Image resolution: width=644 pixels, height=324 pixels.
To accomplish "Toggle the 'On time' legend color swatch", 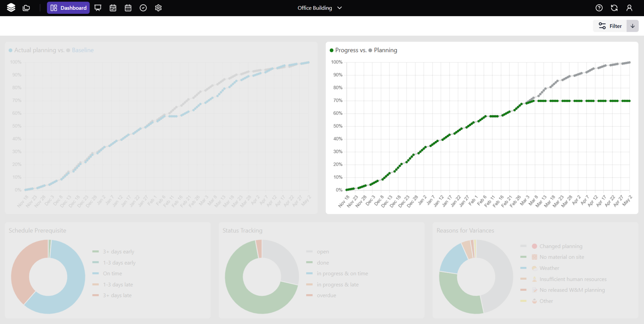I will tap(96, 274).
